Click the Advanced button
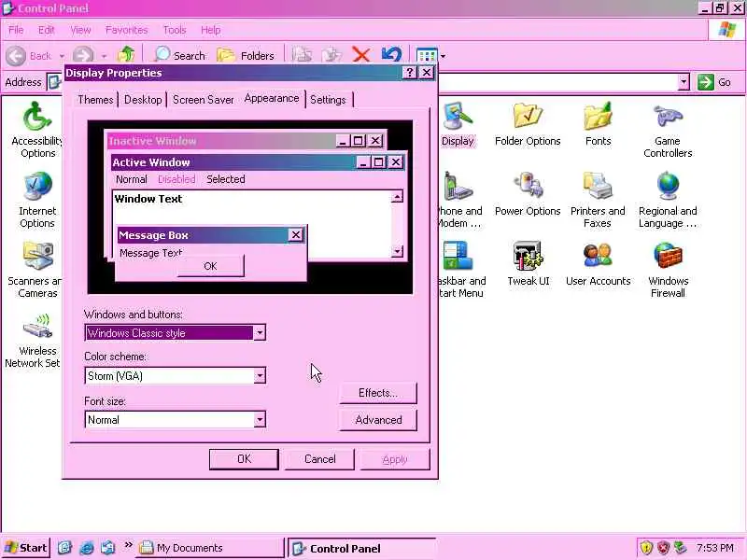This screenshot has width=747, height=560. [x=378, y=419]
